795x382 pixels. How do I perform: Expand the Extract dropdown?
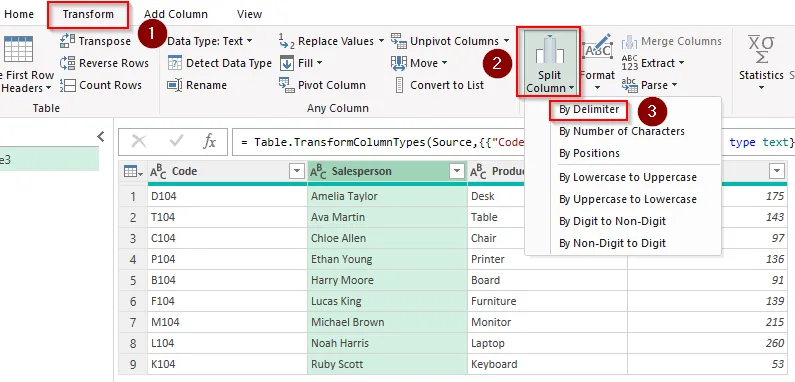coord(681,63)
